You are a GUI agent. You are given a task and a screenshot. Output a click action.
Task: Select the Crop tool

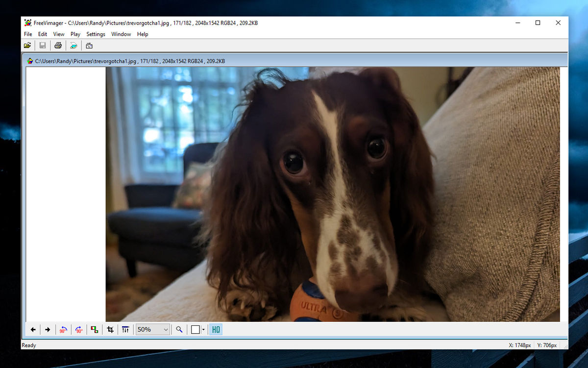[x=110, y=330]
